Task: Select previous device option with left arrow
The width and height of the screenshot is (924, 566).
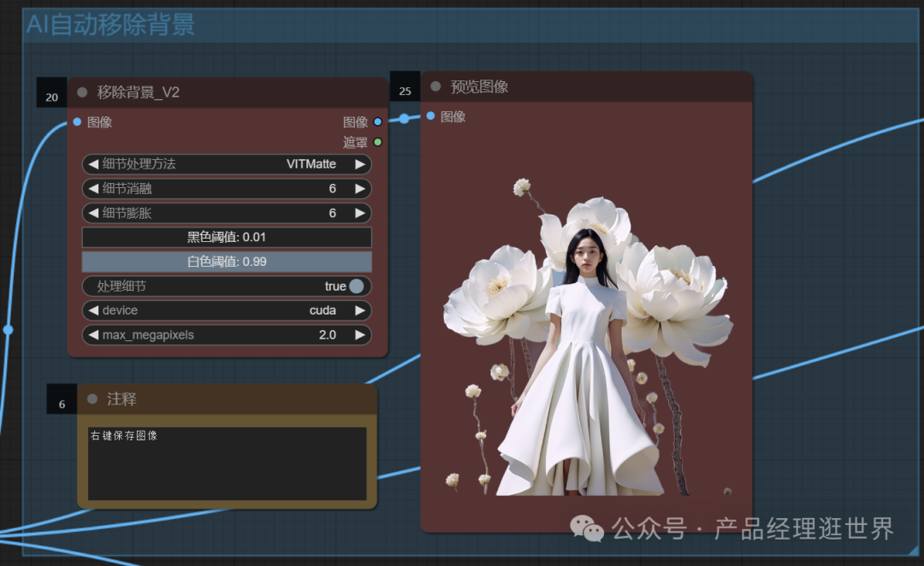Action: click(93, 310)
